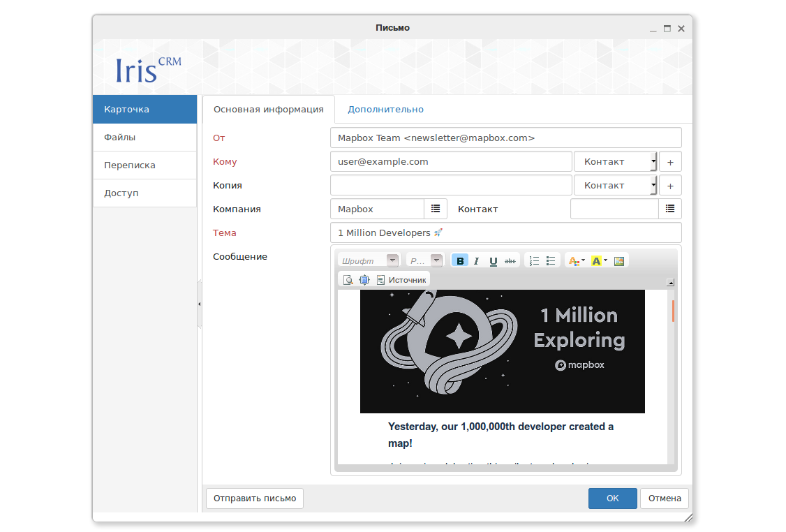The height and width of the screenshot is (532, 786).
Task: Click the Iris CRM logo
Action: [x=149, y=70]
